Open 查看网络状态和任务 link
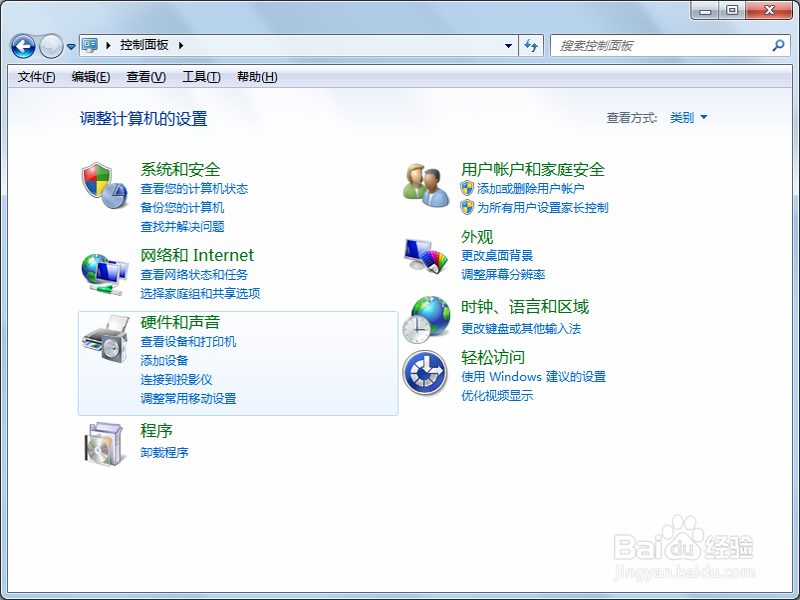 click(194, 274)
